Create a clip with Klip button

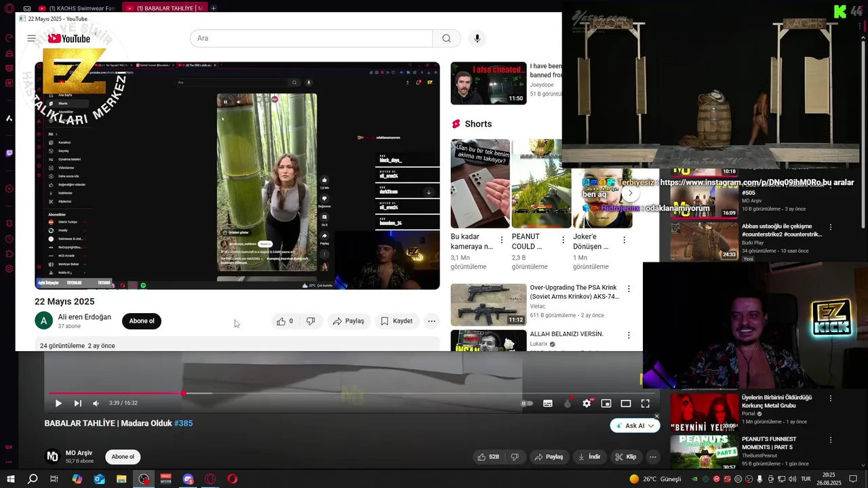tap(626, 457)
